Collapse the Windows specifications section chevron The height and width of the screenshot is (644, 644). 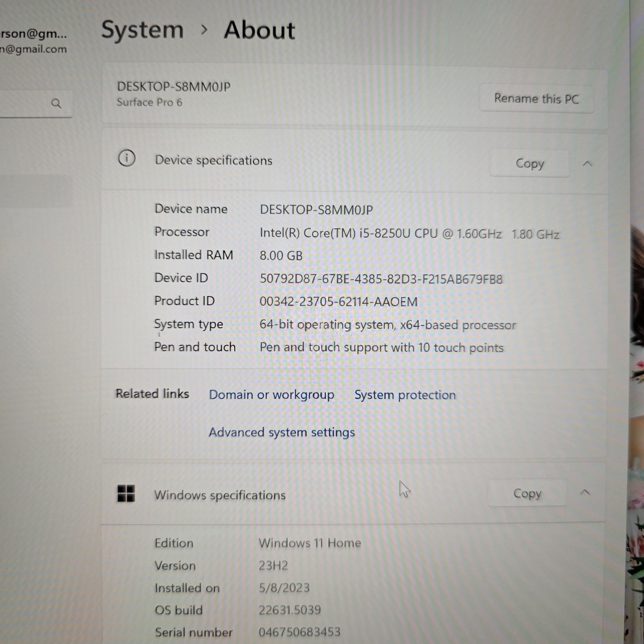pyautogui.click(x=585, y=492)
